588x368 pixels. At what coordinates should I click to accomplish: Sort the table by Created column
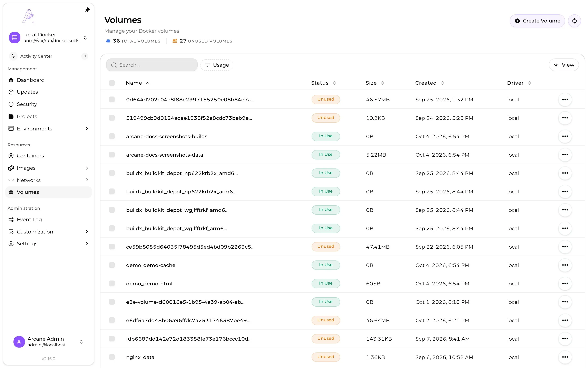pyautogui.click(x=430, y=83)
